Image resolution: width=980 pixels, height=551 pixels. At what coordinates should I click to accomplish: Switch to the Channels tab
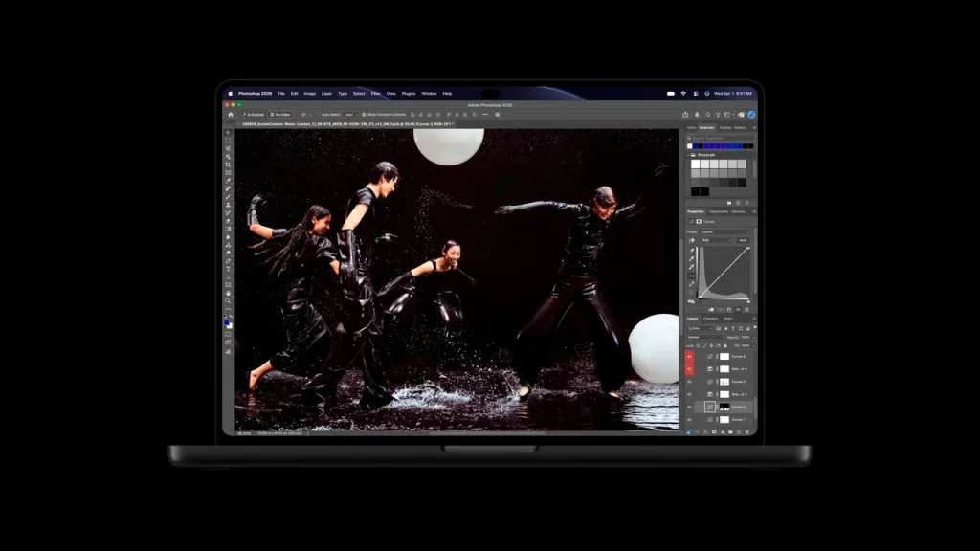click(711, 319)
